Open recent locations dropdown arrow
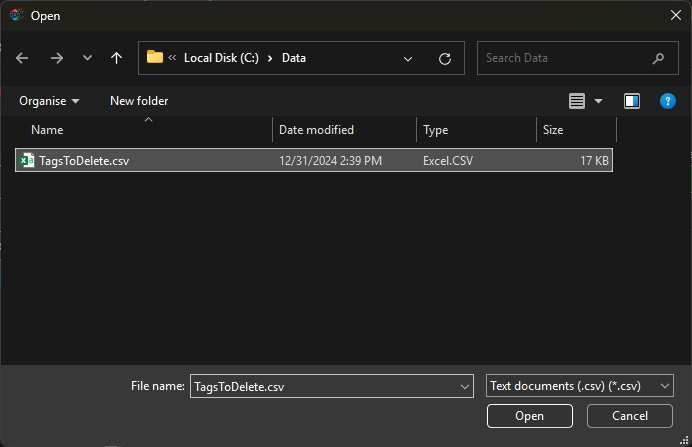 pyautogui.click(x=87, y=58)
